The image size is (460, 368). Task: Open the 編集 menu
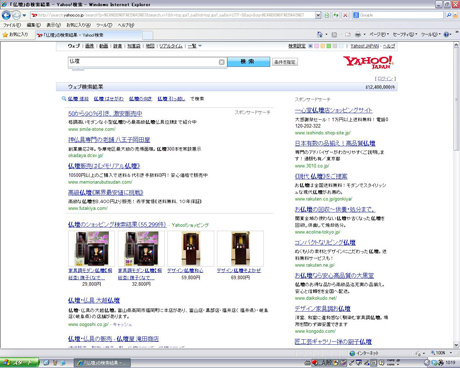coord(33,25)
